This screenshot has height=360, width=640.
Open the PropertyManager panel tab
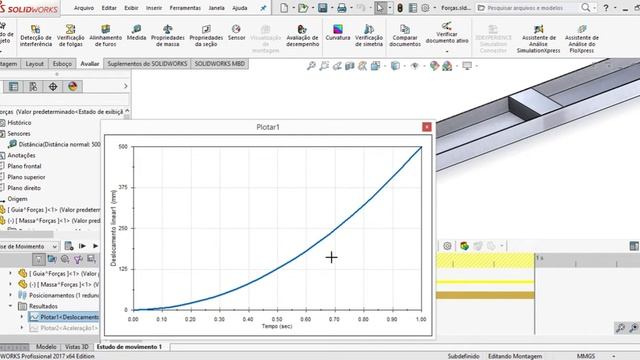[x=33, y=87]
